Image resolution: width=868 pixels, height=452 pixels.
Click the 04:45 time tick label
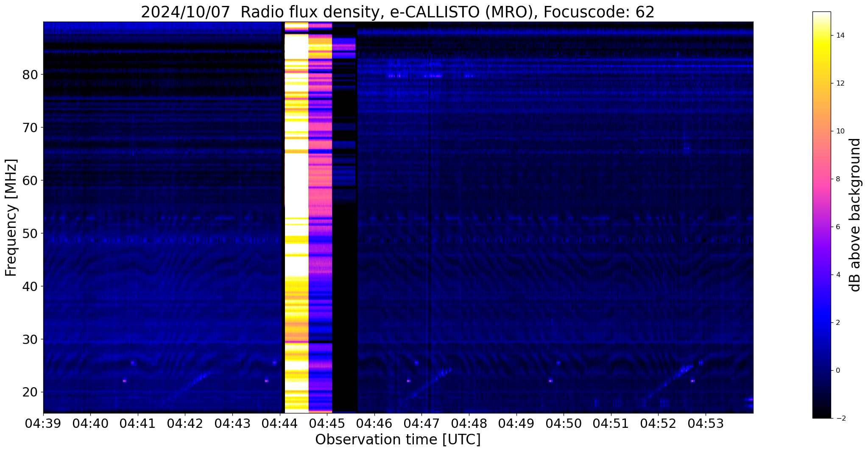tap(327, 423)
